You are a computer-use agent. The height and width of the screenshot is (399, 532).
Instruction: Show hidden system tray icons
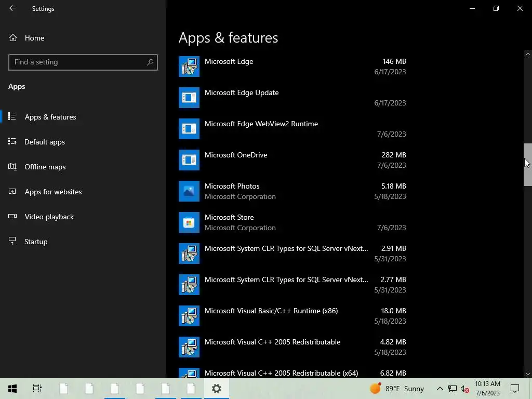[440, 389]
